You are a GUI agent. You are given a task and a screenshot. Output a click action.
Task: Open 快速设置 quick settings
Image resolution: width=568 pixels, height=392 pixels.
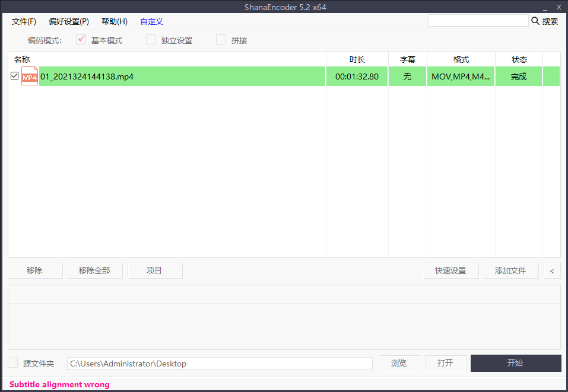pyautogui.click(x=451, y=271)
